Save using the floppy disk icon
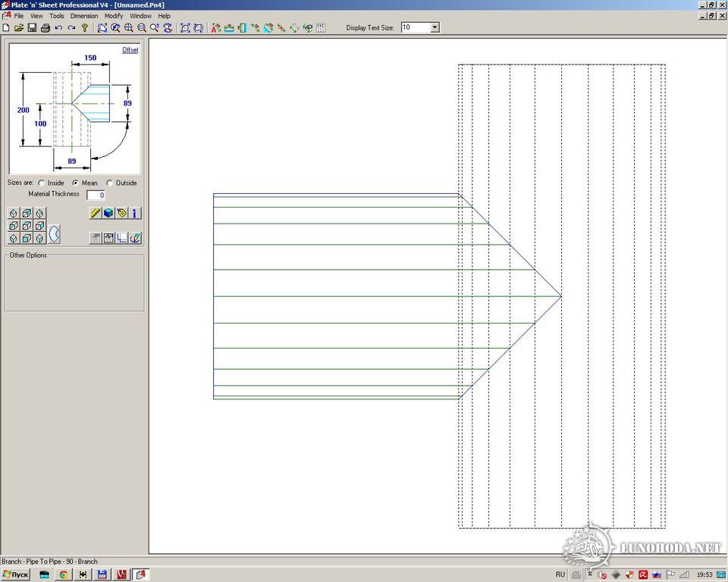 32,28
